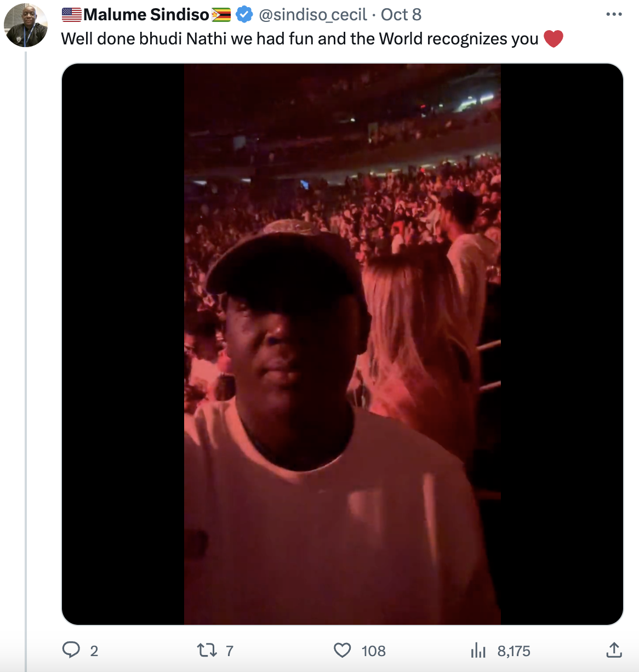The height and width of the screenshot is (672, 639).
Task: Open Malume Sindiso profile avatar
Action: click(25, 25)
